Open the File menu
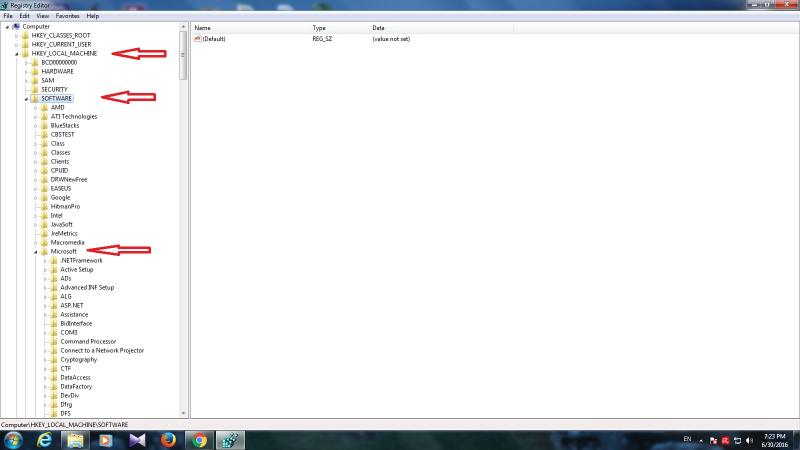Viewport: 800px width, 450px height. (8, 16)
